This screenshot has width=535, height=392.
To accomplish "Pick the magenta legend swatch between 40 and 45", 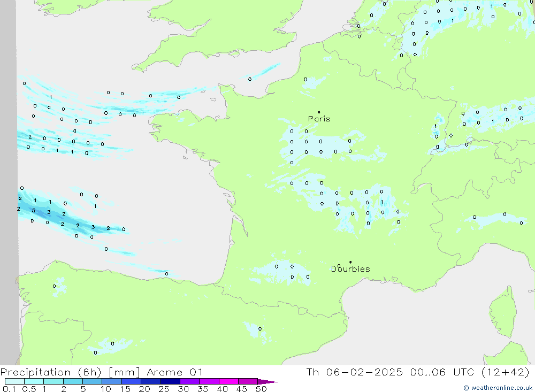I will (x=228, y=381).
